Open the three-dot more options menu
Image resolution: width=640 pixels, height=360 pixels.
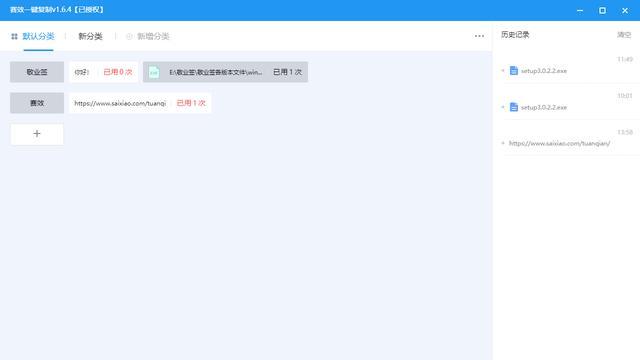479,36
